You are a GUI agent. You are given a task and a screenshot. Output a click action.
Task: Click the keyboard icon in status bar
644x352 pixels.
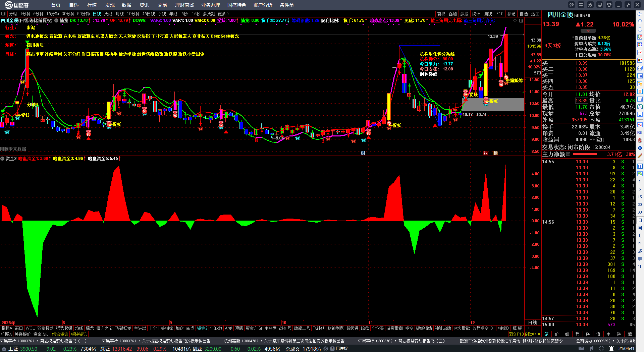point(581,349)
